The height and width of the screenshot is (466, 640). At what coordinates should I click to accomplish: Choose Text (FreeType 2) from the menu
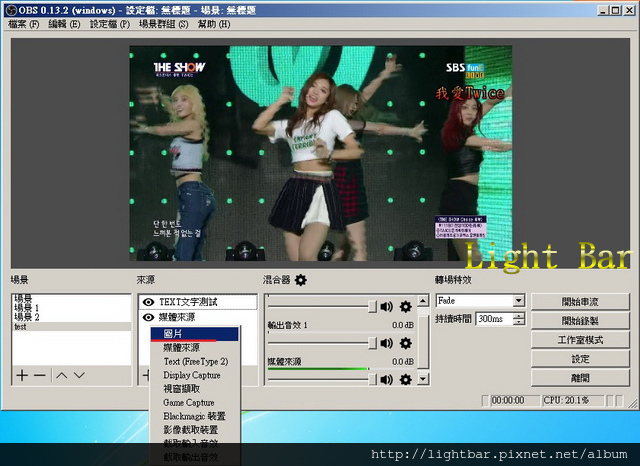click(x=194, y=362)
